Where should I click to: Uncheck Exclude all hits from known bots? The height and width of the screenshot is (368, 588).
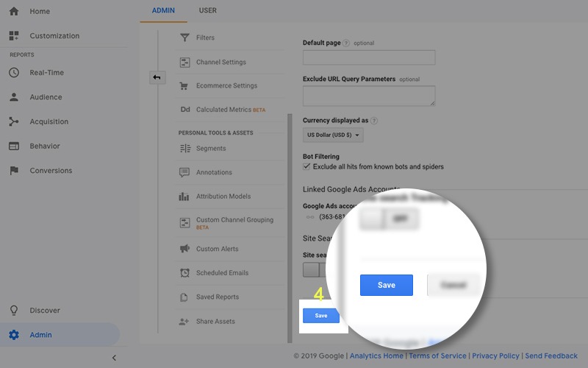tap(307, 167)
